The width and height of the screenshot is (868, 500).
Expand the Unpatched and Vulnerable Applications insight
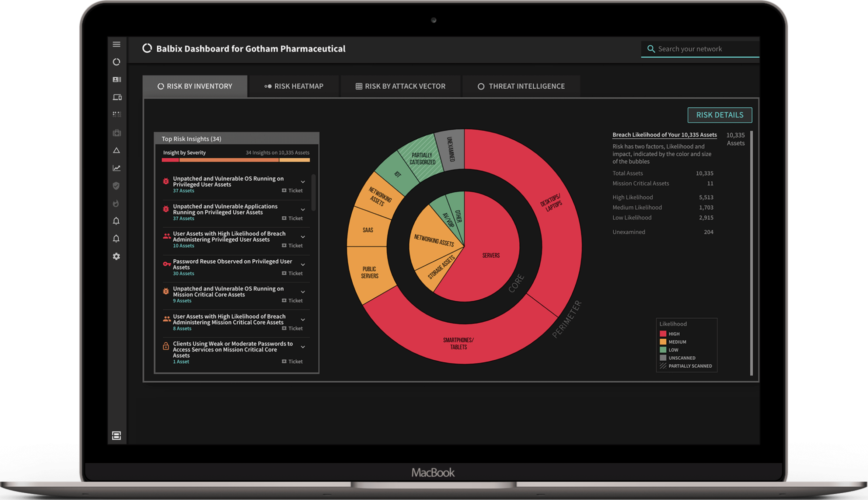[x=303, y=209]
